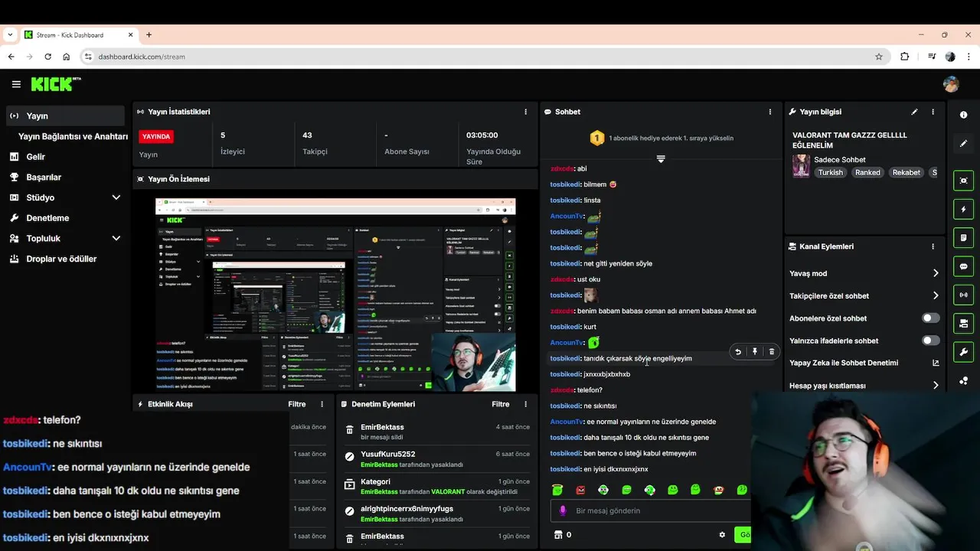
Task: Open Droplar ve ödüller in the sidebar
Action: [x=63, y=259]
